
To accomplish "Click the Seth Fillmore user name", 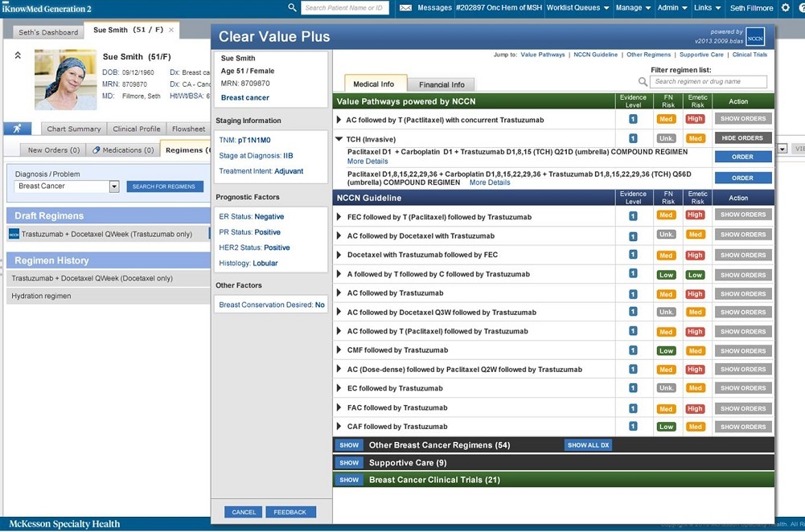I will [x=751, y=8].
